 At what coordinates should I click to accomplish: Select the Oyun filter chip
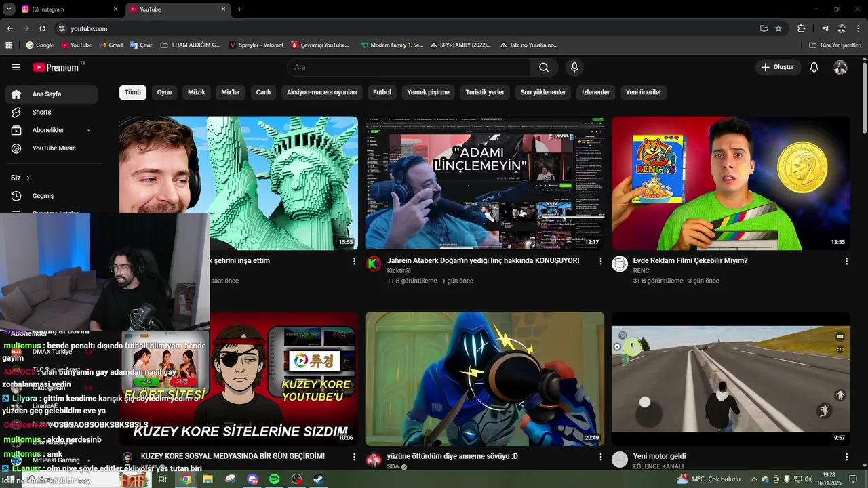[165, 92]
